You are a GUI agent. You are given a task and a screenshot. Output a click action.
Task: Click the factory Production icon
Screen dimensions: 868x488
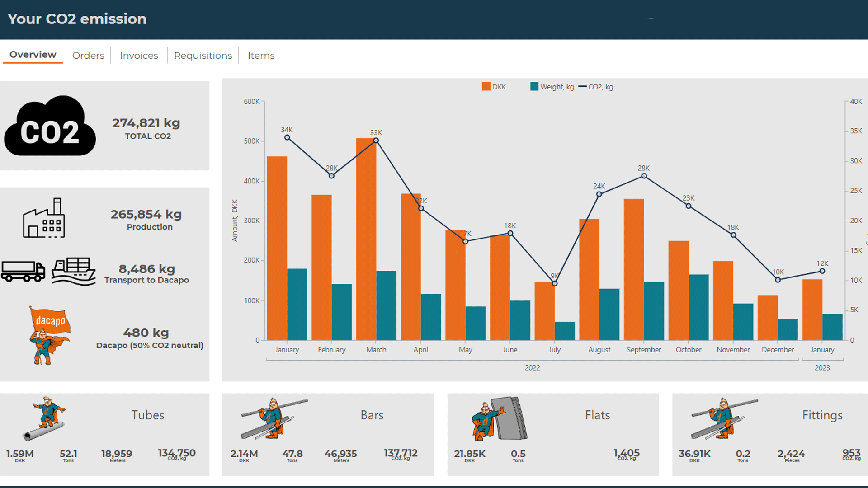coord(44,218)
